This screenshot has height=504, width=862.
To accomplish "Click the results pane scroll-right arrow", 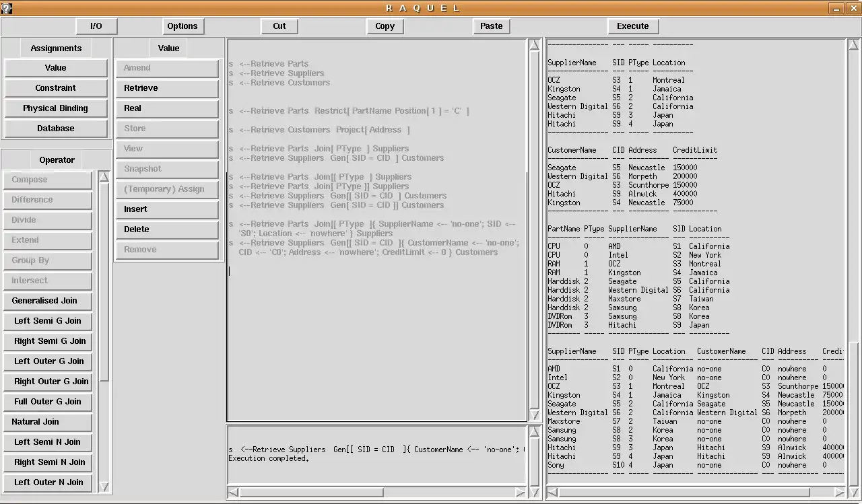I will [x=839, y=493].
